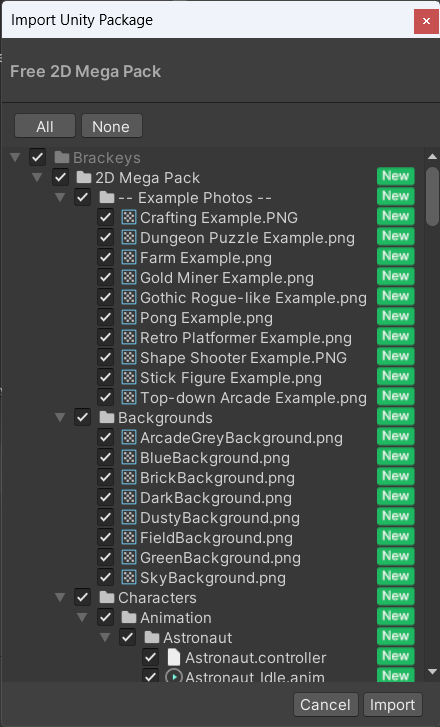This screenshot has width=440, height=727.
Task: Click the Astronaut folder icon
Action: tap(152, 637)
